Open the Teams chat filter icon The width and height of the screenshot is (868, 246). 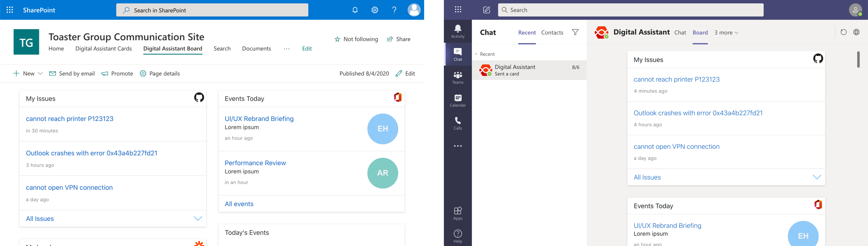coord(575,32)
